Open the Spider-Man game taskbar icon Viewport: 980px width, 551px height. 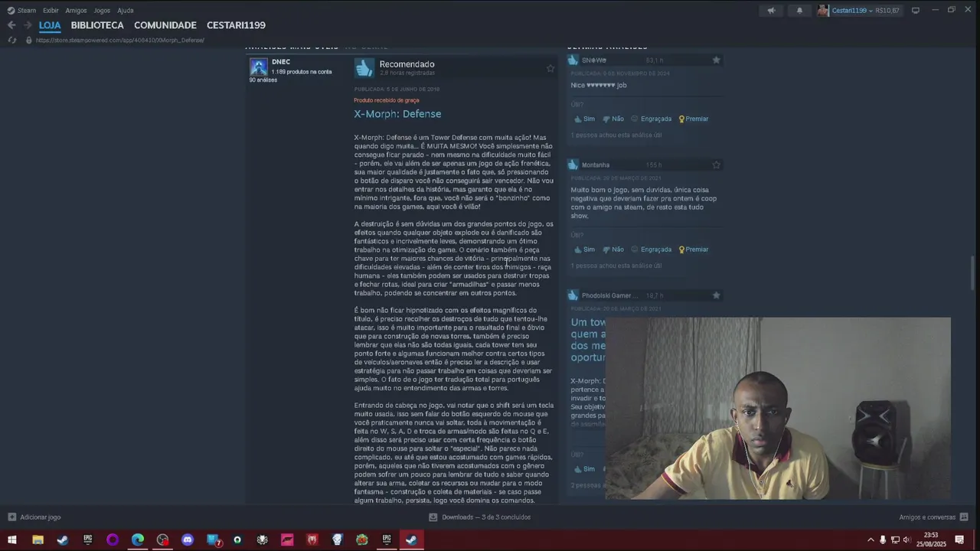(312, 540)
